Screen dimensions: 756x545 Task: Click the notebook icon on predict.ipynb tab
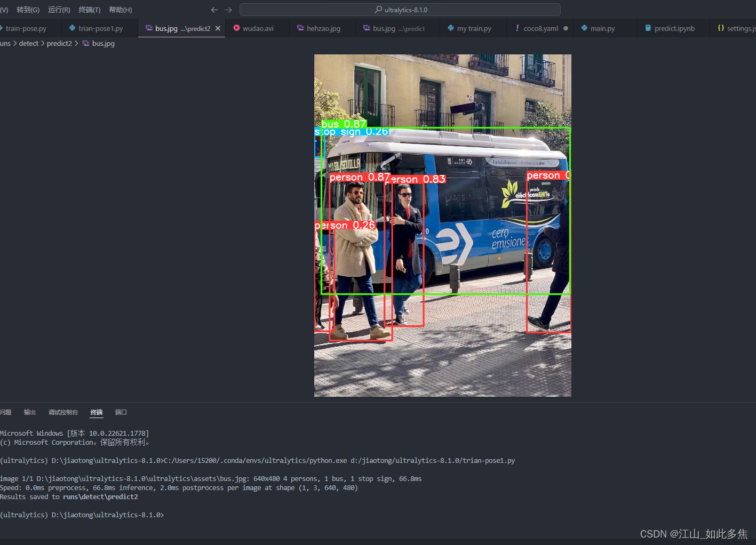coord(647,28)
